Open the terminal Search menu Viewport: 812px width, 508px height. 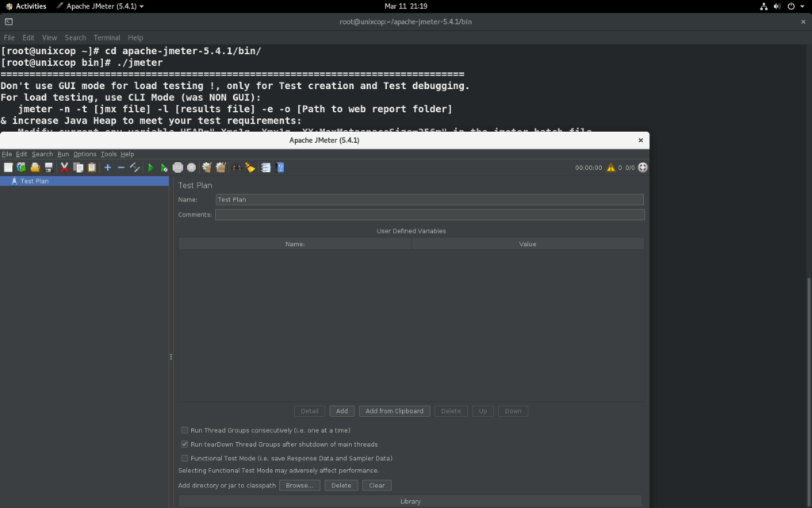click(75, 38)
